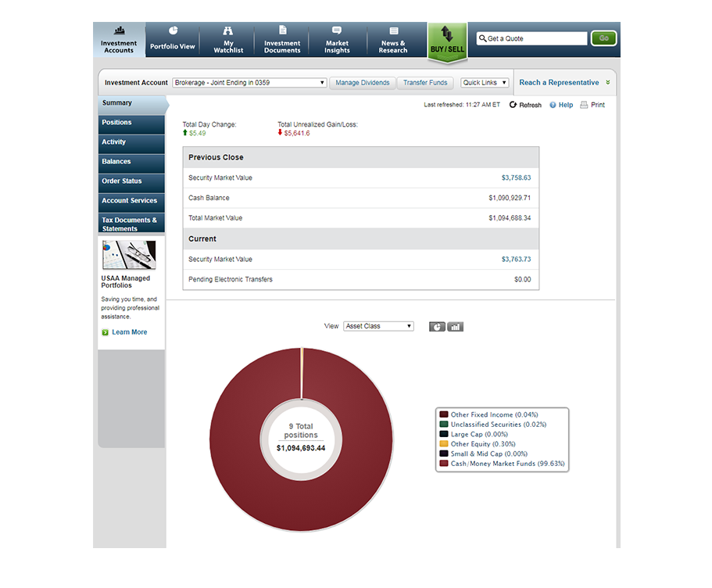Open the Quick Links dropdown

(485, 83)
